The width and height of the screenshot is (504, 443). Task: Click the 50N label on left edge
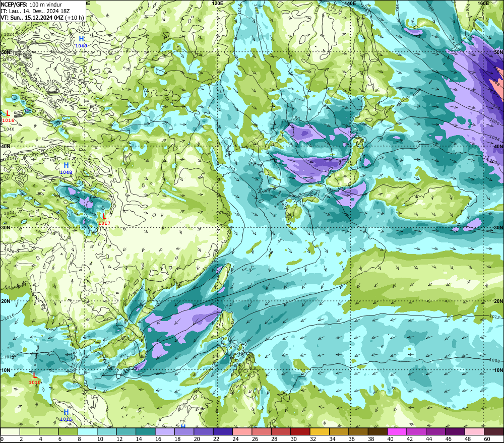click(6, 52)
